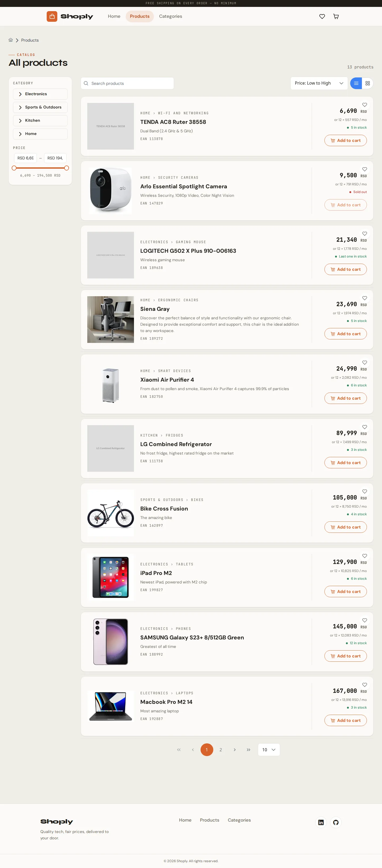Click the right handle of price slider
The height and width of the screenshot is (868, 382).
tap(66, 168)
